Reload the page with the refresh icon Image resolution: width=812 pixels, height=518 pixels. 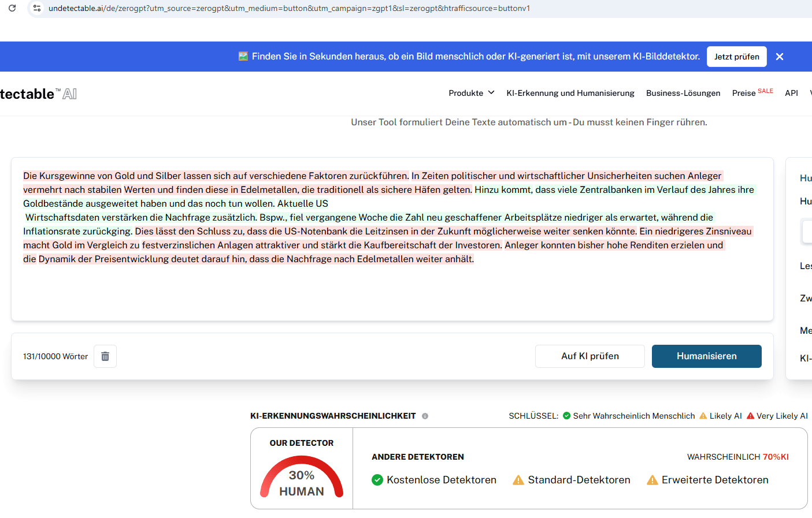click(12, 8)
